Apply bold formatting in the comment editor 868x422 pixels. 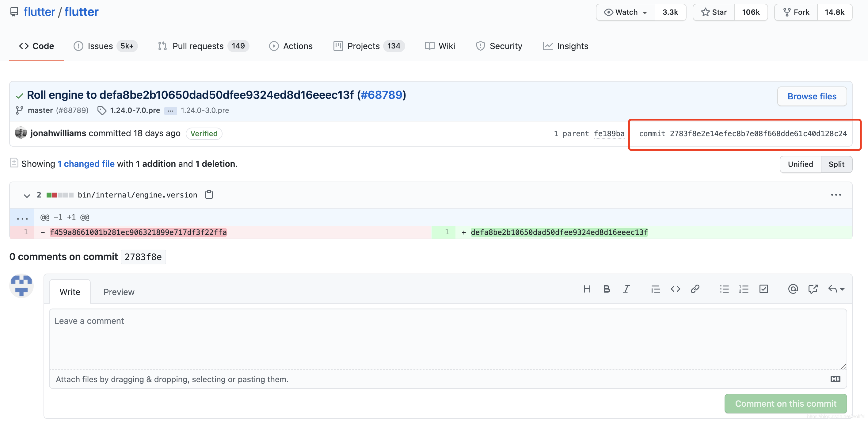(x=607, y=289)
